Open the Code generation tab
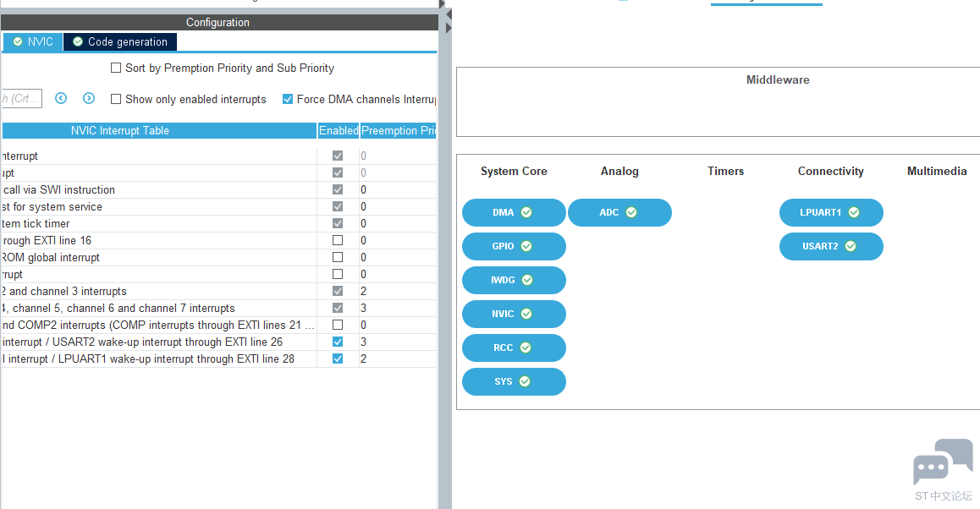The image size is (980, 509). pyautogui.click(x=119, y=41)
